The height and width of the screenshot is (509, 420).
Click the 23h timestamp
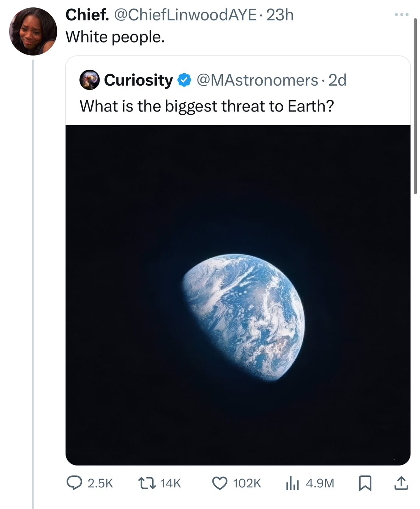pyautogui.click(x=280, y=15)
